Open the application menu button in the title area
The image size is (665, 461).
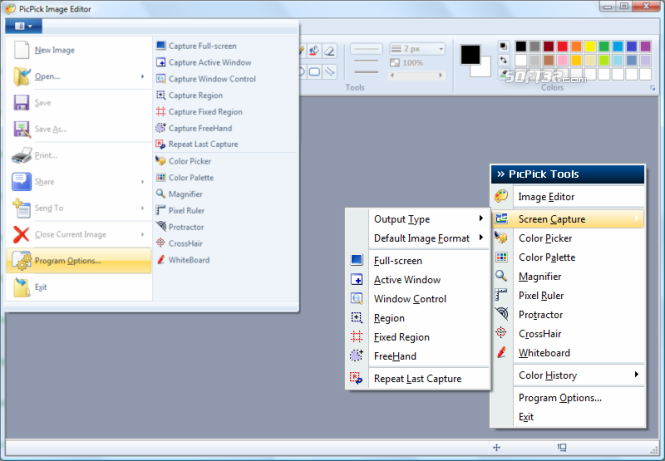[x=23, y=26]
